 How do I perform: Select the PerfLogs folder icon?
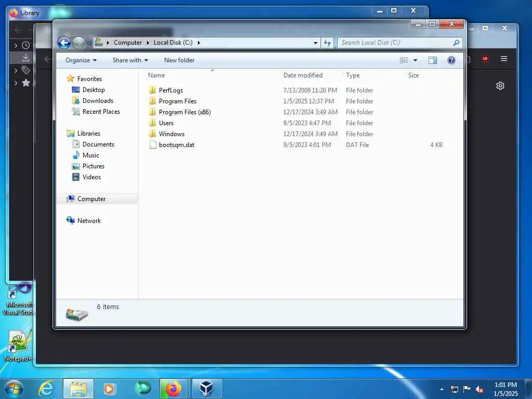153,90
